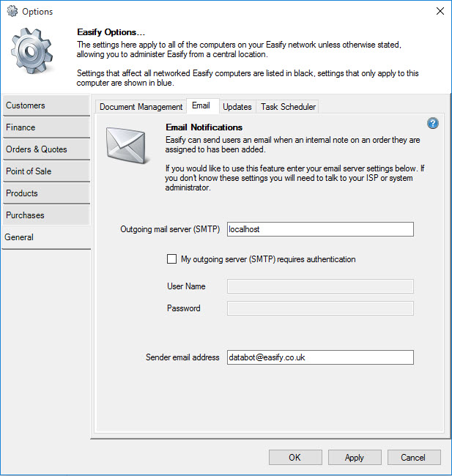Click the Easify Options... heading text
Viewport: 452px width, 476px height.
(111, 32)
